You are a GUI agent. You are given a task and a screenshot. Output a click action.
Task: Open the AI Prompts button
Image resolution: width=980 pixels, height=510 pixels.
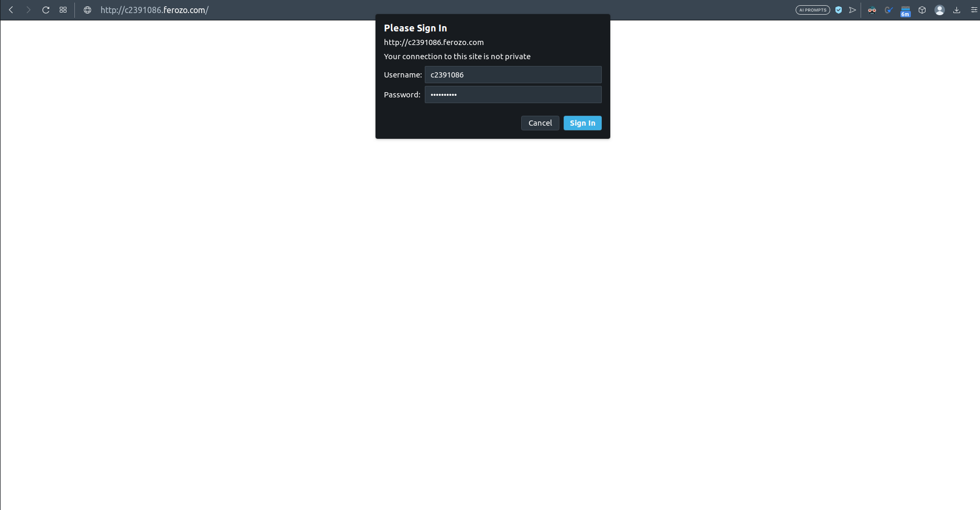pyautogui.click(x=813, y=10)
